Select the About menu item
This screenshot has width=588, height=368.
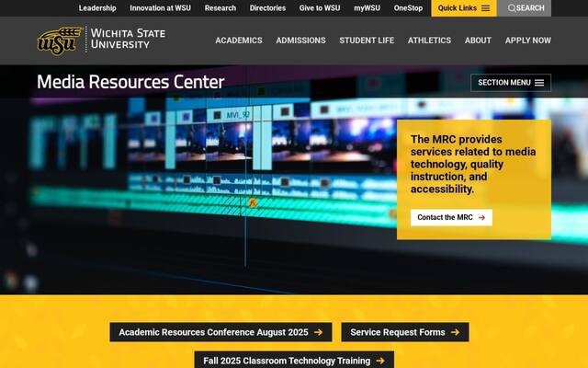(478, 40)
